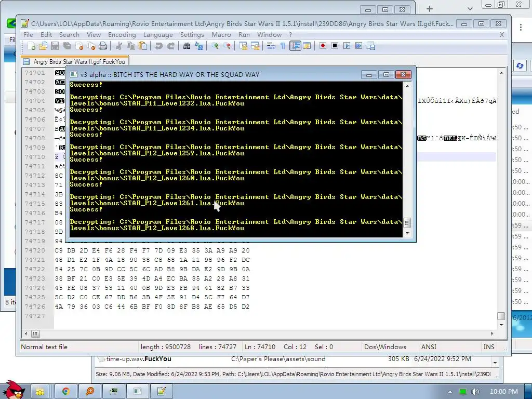Screen dimensions: 532x399
Task: Click the Redo arrow icon
Action: click(x=170, y=46)
